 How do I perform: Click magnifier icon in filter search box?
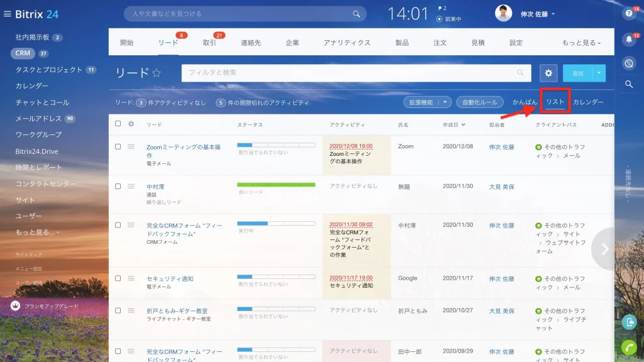(520, 73)
